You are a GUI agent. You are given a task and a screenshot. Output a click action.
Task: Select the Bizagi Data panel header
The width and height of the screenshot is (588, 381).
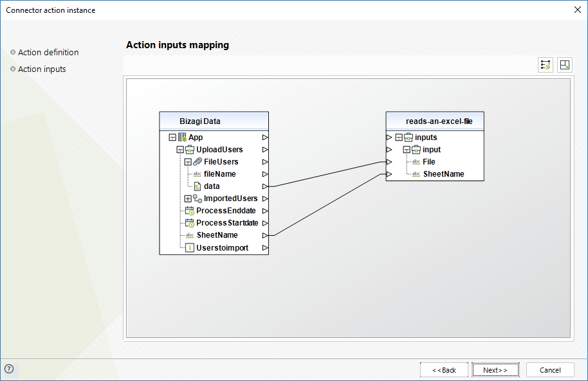pyautogui.click(x=214, y=121)
